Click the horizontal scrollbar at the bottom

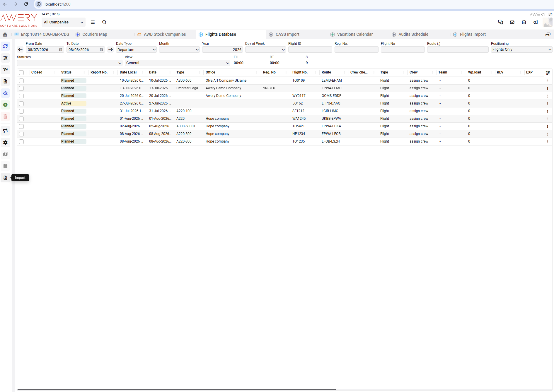(x=176, y=390)
